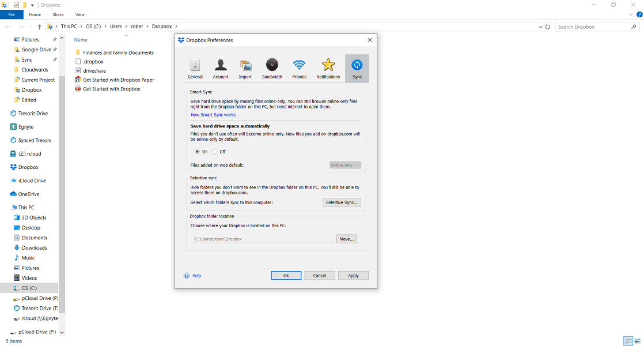Open the Notifications preferences tab
Screen dimensions: 644x346
328,69
